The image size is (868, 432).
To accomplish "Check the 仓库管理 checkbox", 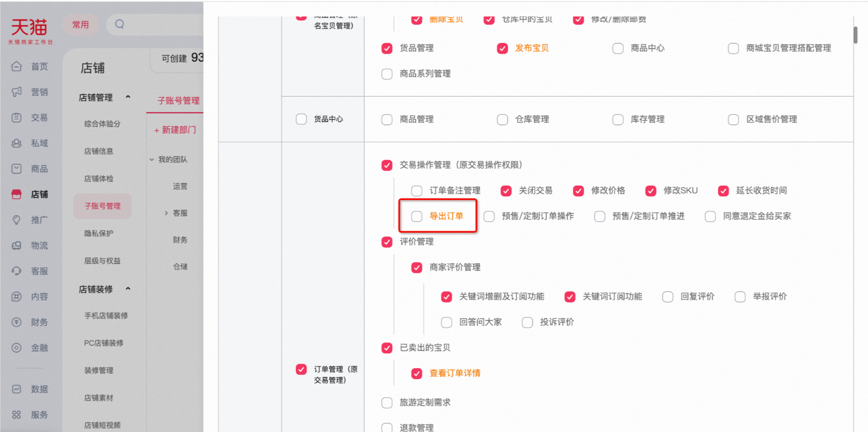I will coord(503,120).
